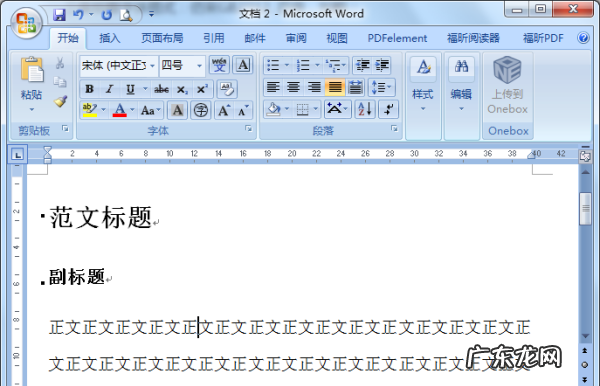This screenshot has height=386, width=600.
Task: Open the shading paint bucket
Action: click(273, 110)
